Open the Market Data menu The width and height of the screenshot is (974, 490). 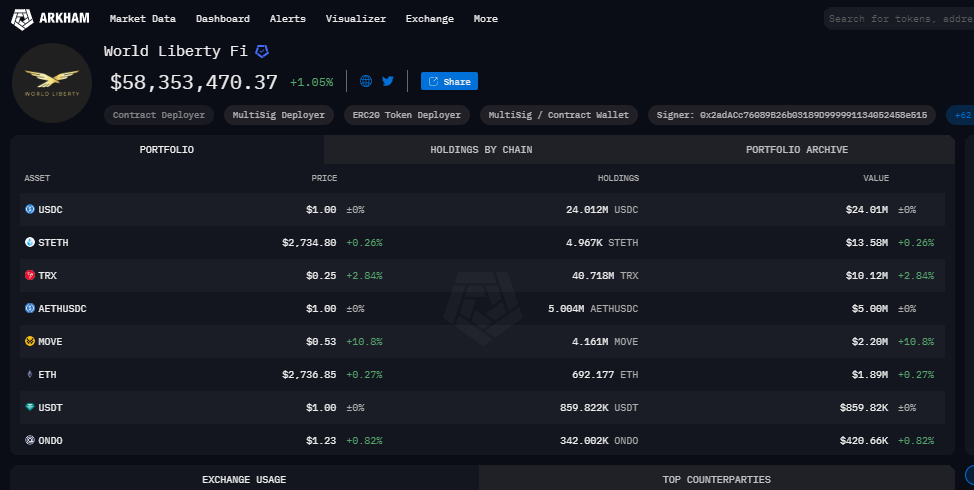pos(143,19)
